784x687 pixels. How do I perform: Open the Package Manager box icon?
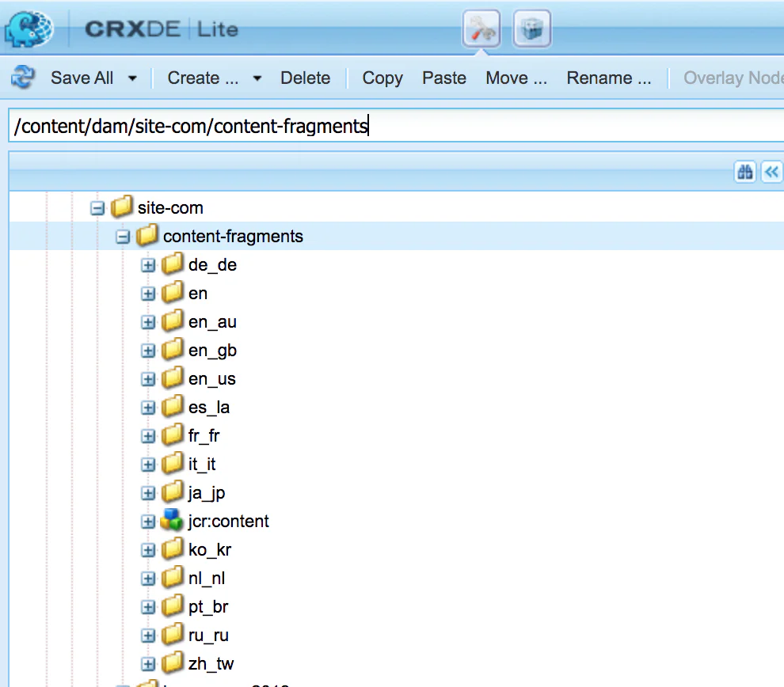click(x=532, y=28)
